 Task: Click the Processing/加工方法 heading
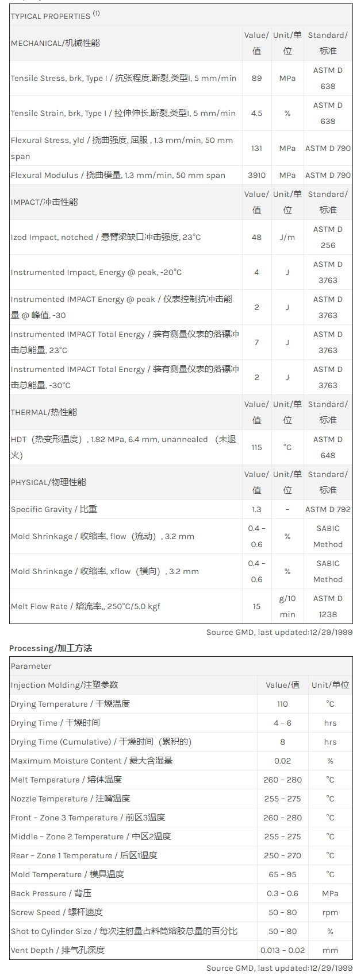51,648
